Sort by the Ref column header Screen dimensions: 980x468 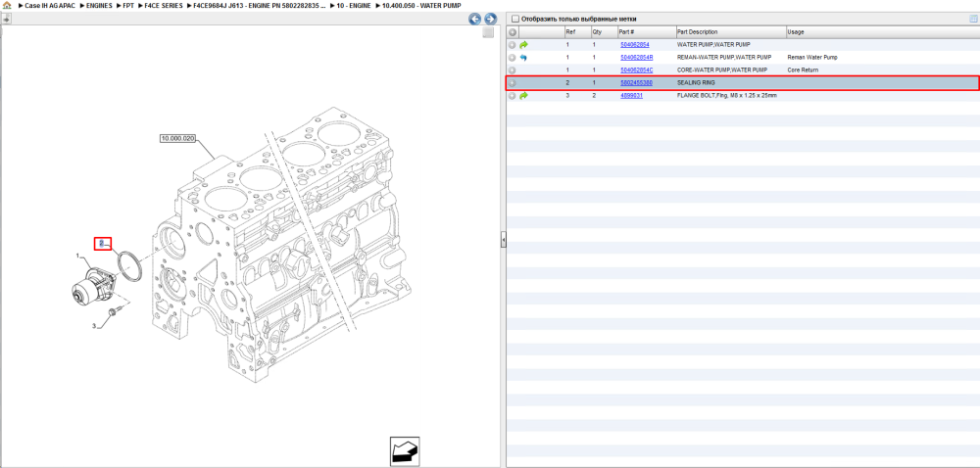click(x=577, y=32)
